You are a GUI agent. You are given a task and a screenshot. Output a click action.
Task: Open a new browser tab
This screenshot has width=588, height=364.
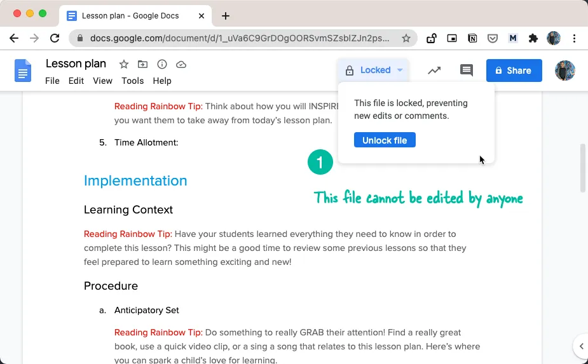[x=226, y=16]
